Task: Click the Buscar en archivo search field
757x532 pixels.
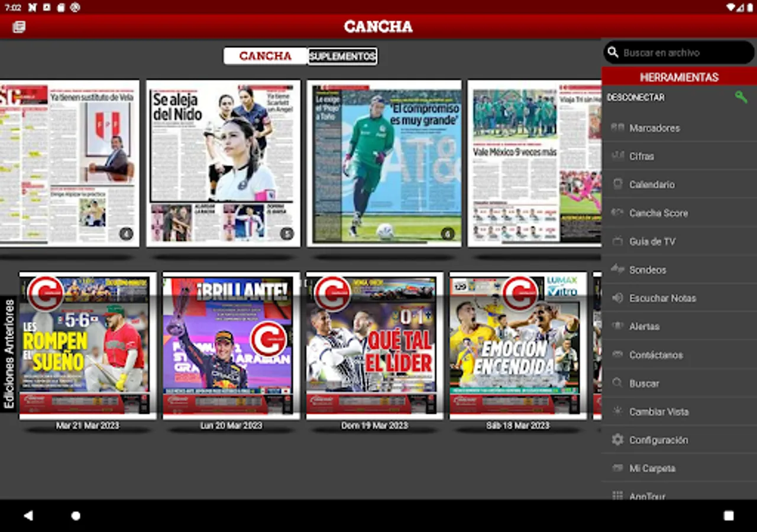Action: (x=679, y=53)
